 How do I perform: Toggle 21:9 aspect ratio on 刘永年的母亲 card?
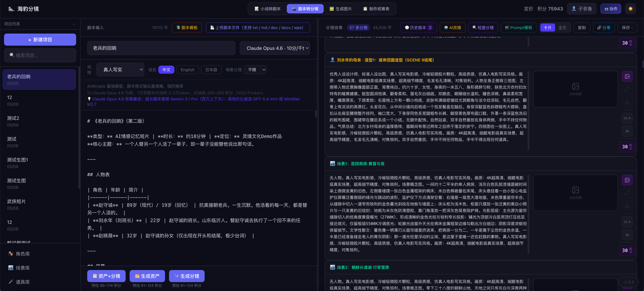pos(627,118)
